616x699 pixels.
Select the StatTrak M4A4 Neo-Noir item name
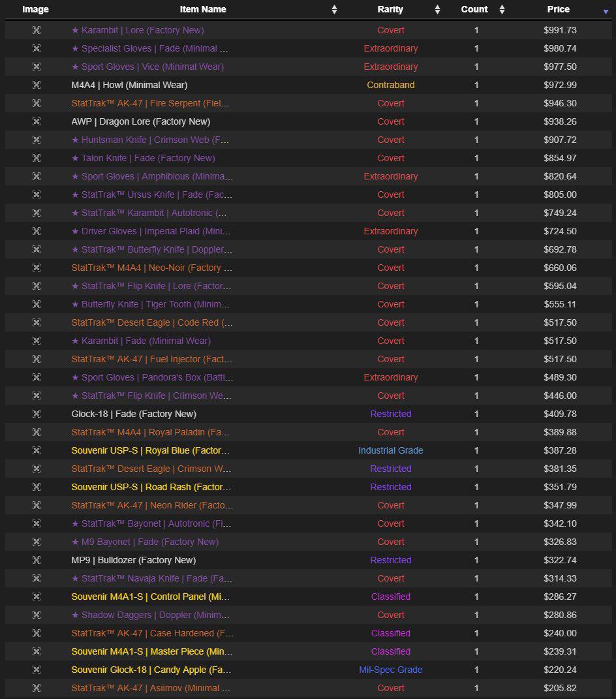(151, 268)
